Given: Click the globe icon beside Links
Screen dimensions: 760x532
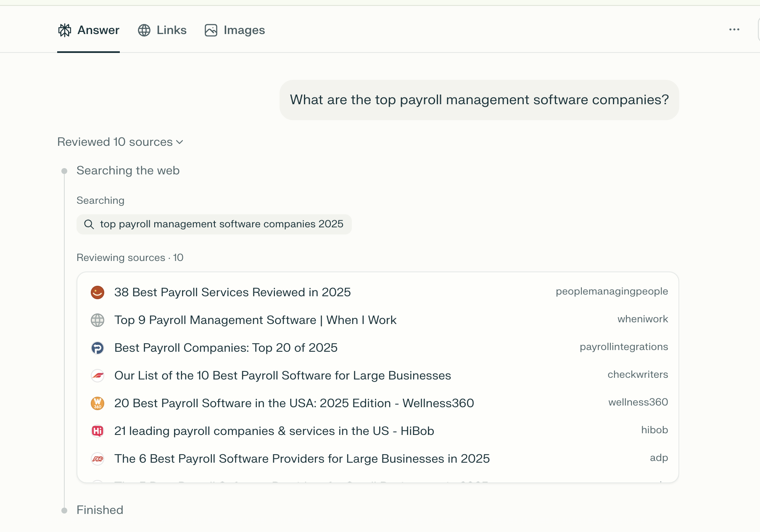Looking at the screenshot, I should [x=144, y=30].
